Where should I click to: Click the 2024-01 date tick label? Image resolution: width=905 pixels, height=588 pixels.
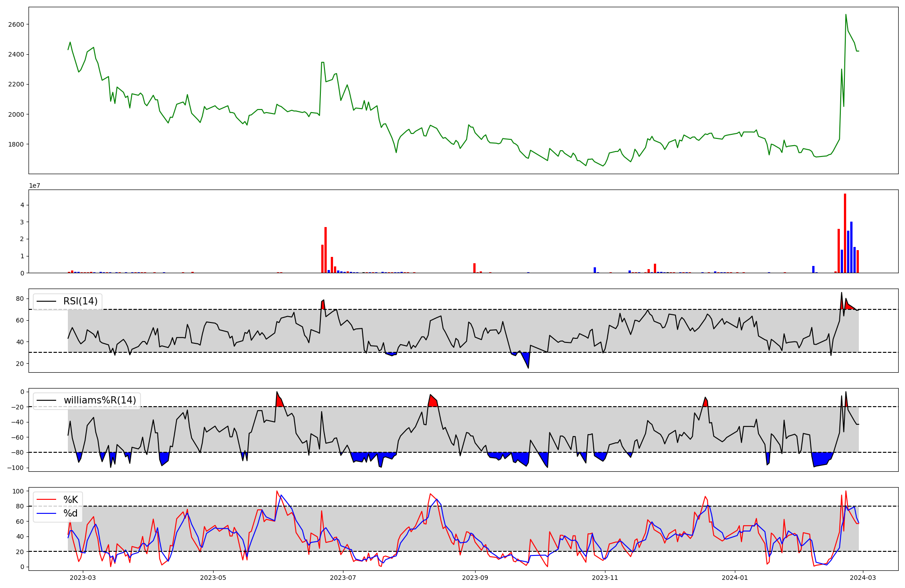(x=735, y=578)
